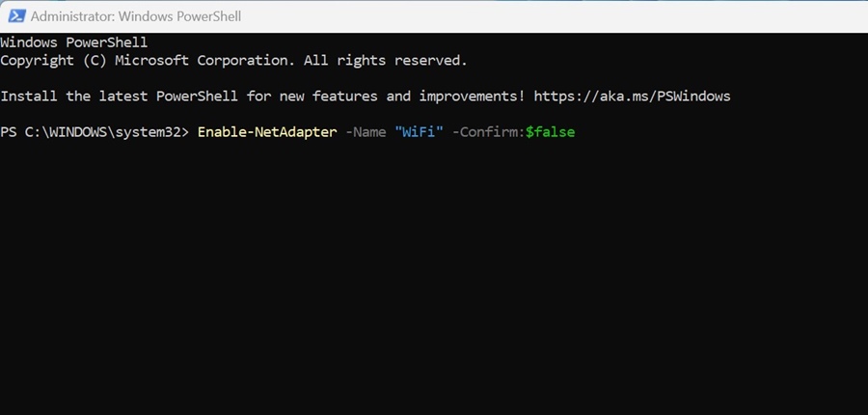This screenshot has height=415, width=868.
Task: Click the Copyright word in second line
Action: coord(37,61)
